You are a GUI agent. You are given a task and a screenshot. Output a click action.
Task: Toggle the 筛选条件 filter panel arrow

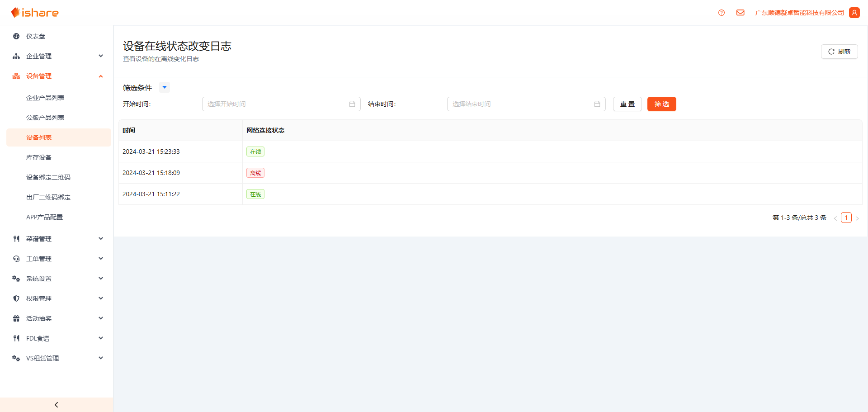(165, 87)
